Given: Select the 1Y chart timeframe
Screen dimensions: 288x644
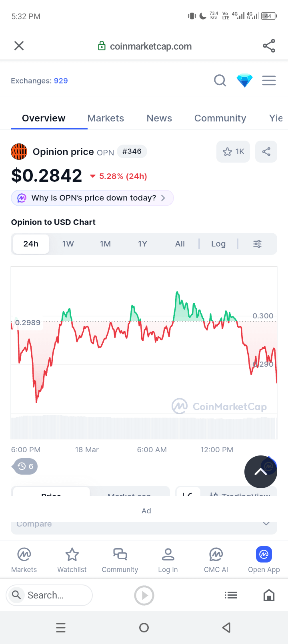Looking at the screenshot, I should pyautogui.click(x=142, y=244).
